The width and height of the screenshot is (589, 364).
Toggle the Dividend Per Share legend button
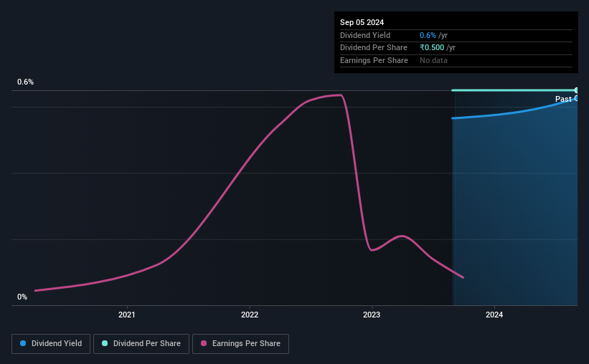point(141,344)
